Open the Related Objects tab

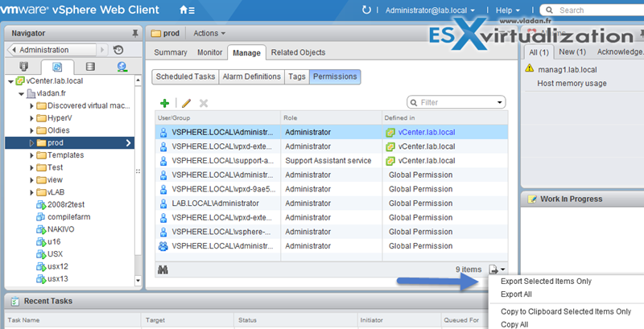(x=298, y=52)
